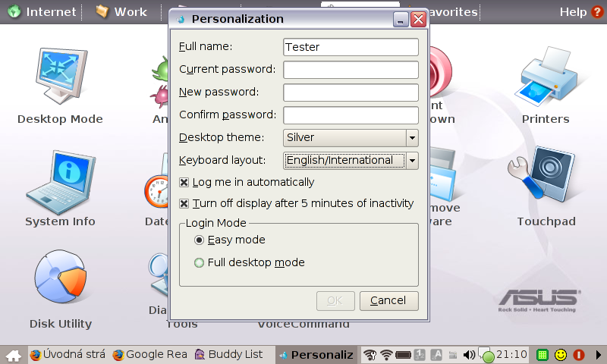
Task: Click the volume speaker tray icon
Action: pyautogui.click(x=469, y=355)
